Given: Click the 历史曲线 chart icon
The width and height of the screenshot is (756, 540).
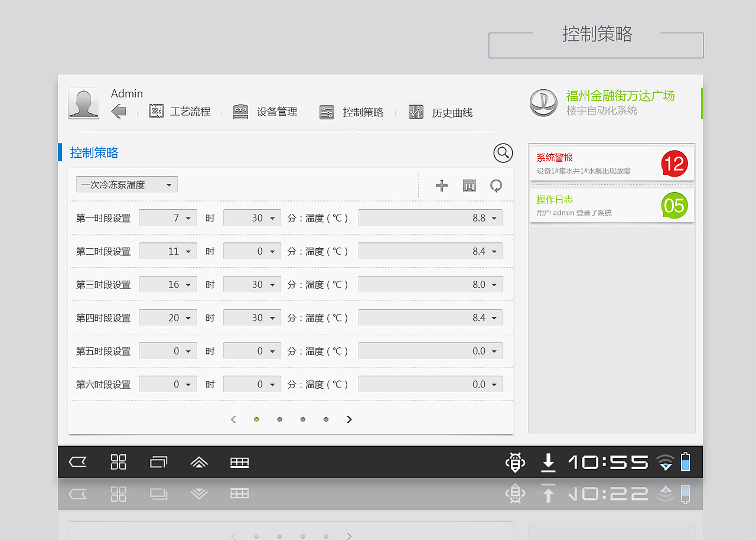Looking at the screenshot, I should click(x=416, y=112).
